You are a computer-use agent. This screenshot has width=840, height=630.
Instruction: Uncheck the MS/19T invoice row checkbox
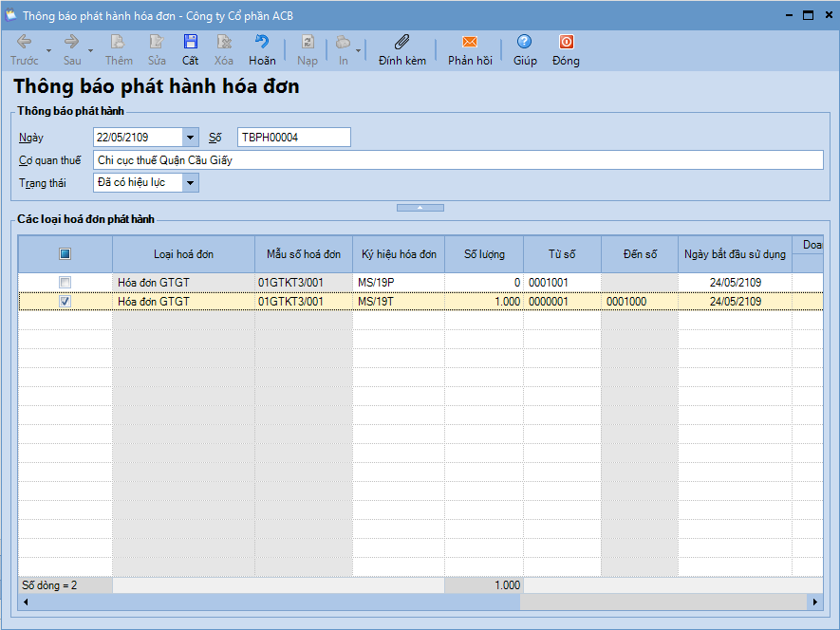[65, 302]
